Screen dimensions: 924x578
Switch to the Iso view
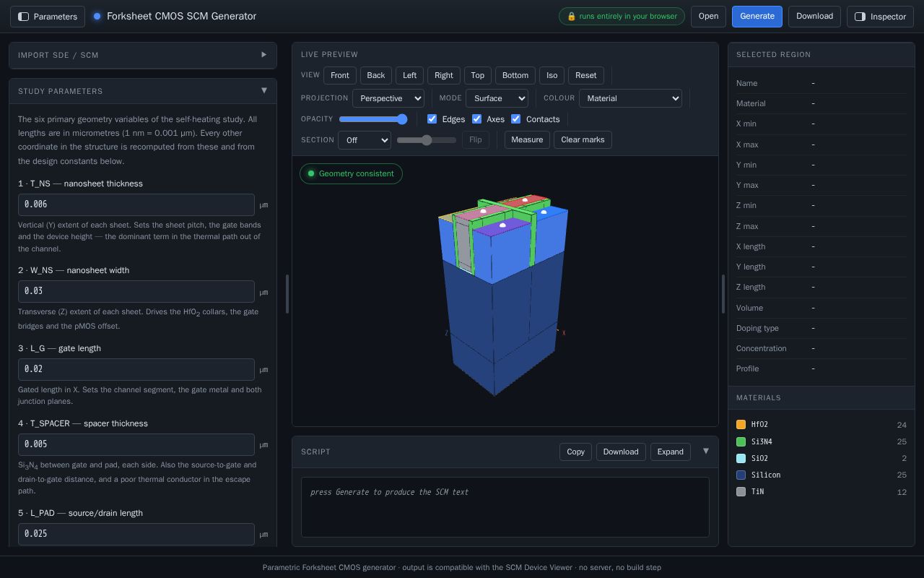(x=552, y=75)
